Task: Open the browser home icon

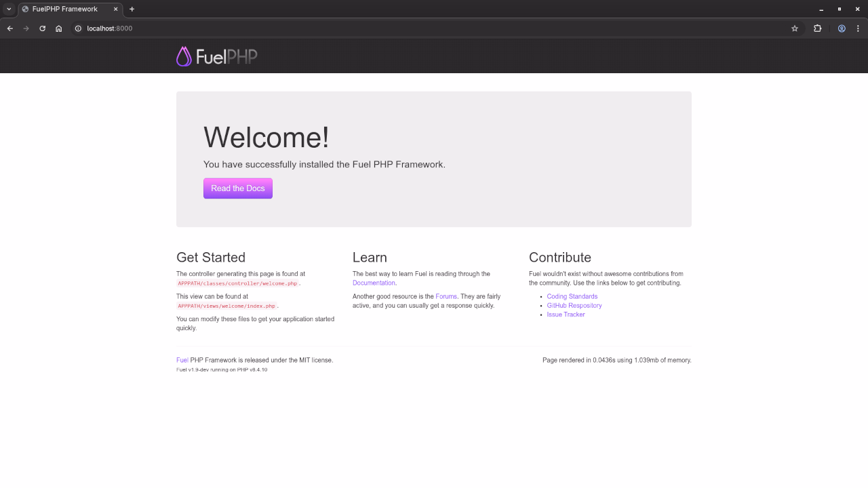Action: pos(59,28)
